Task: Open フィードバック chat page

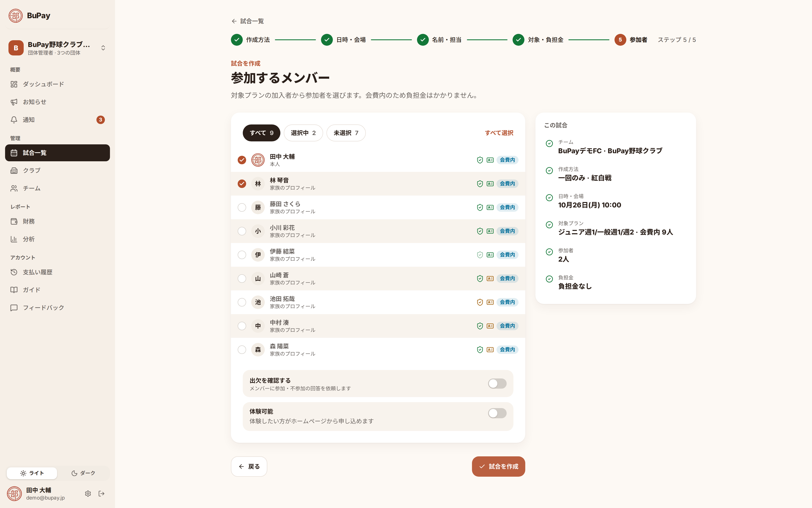Action: pyautogui.click(x=57, y=307)
